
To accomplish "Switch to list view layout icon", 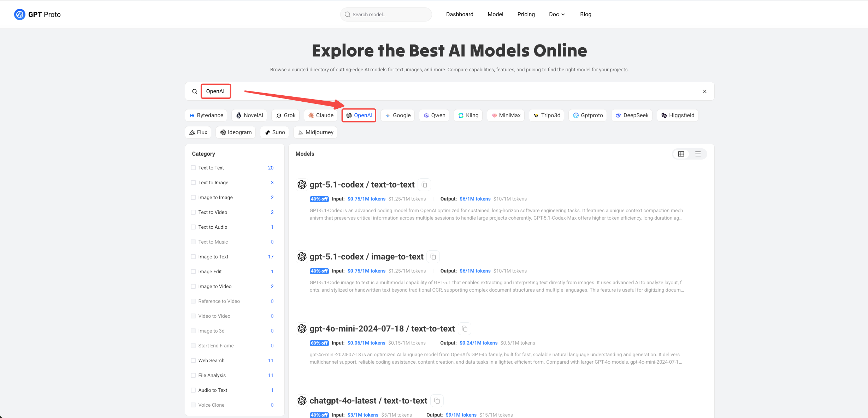I will click(698, 154).
